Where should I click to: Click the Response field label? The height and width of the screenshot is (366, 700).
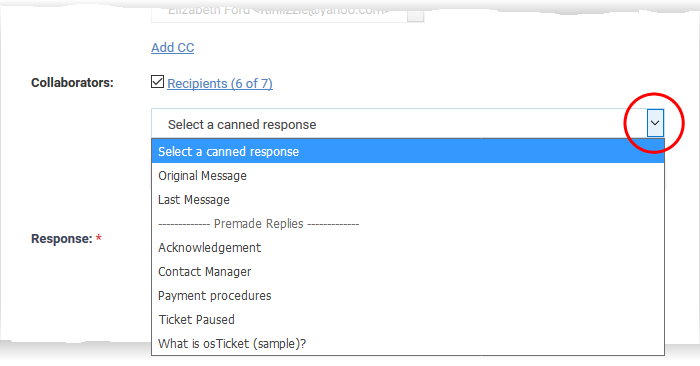pyautogui.click(x=62, y=239)
